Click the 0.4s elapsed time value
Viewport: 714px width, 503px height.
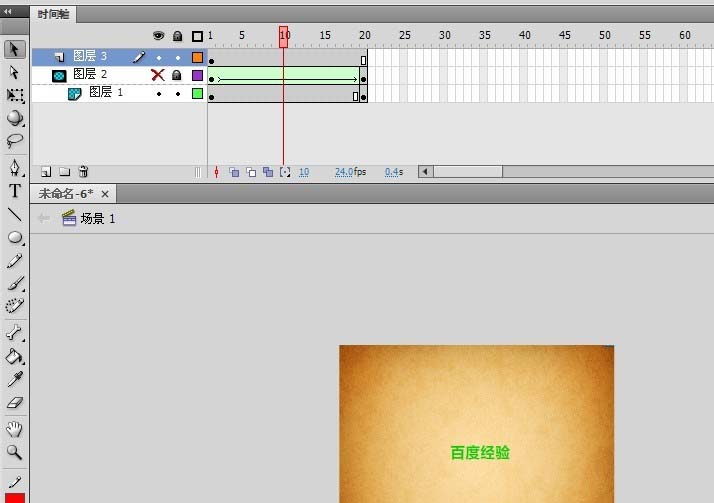click(393, 172)
